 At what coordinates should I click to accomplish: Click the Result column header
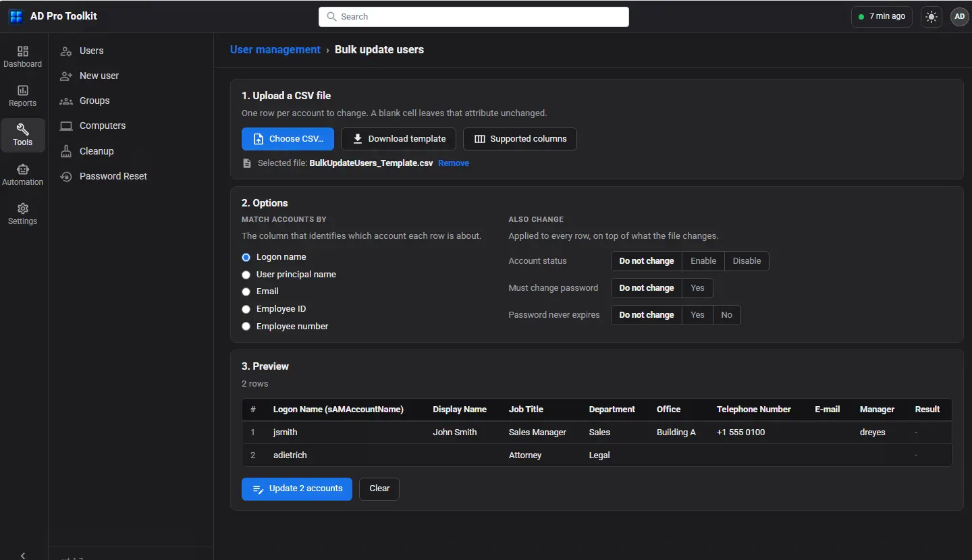point(927,410)
